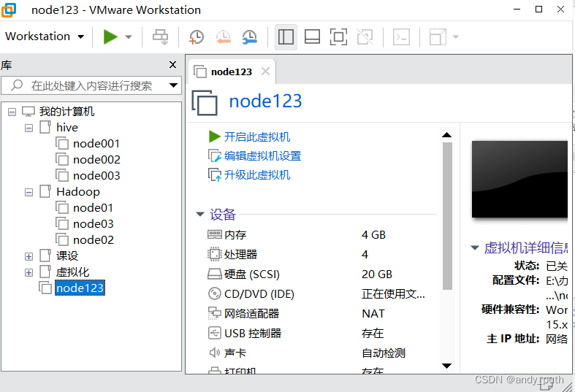Click the green power on toolbar button

tap(110, 36)
